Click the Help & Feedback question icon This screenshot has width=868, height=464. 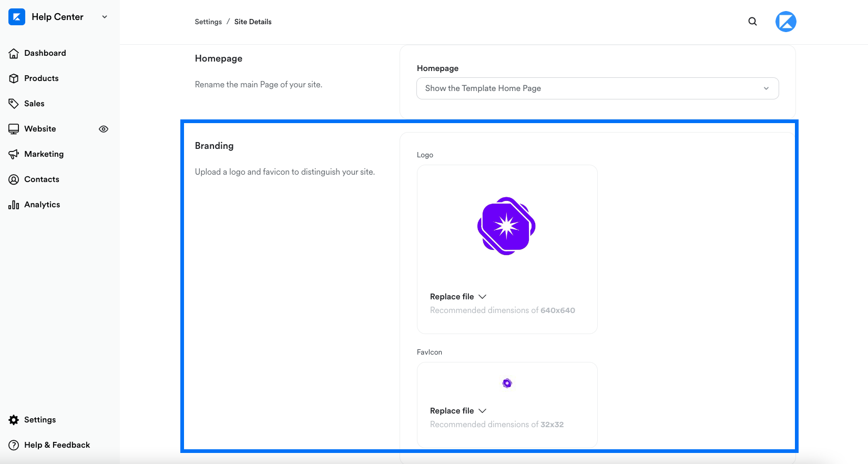[x=14, y=445]
